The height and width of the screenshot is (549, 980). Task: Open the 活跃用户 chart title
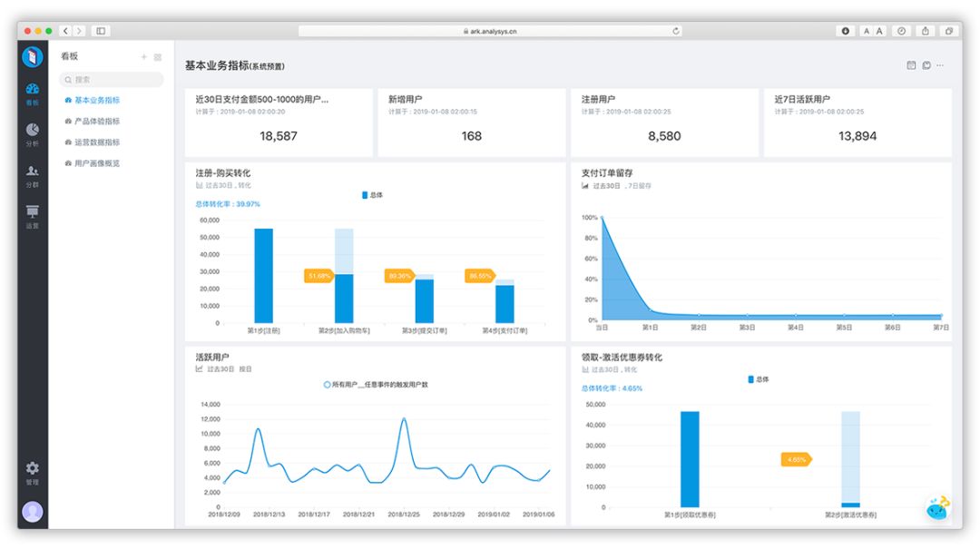tap(211, 357)
